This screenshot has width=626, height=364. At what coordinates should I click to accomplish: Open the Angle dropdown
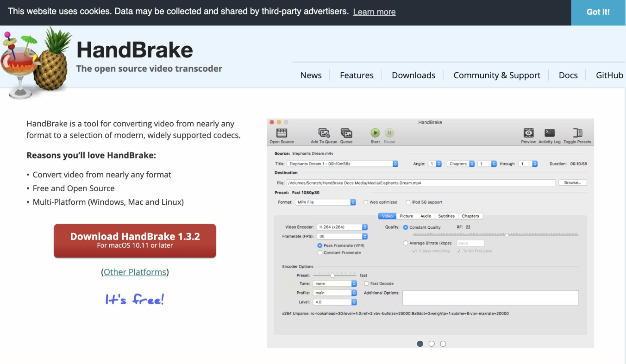[434, 164]
